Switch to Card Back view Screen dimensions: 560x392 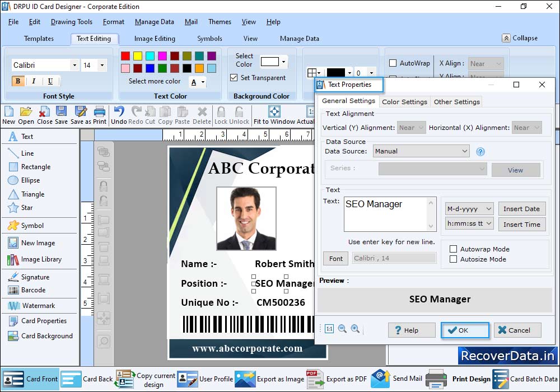point(87,379)
